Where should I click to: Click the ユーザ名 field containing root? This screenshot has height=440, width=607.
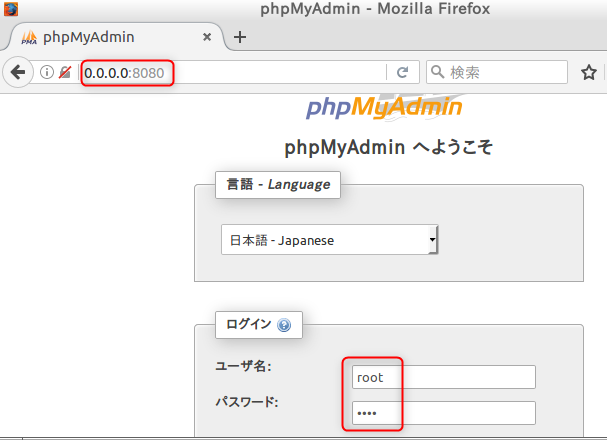(444, 377)
